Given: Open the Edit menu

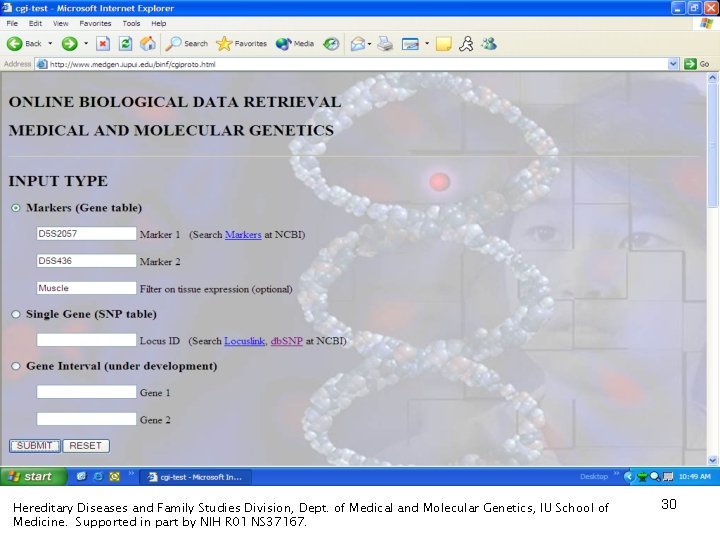Looking at the screenshot, I should [35, 23].
